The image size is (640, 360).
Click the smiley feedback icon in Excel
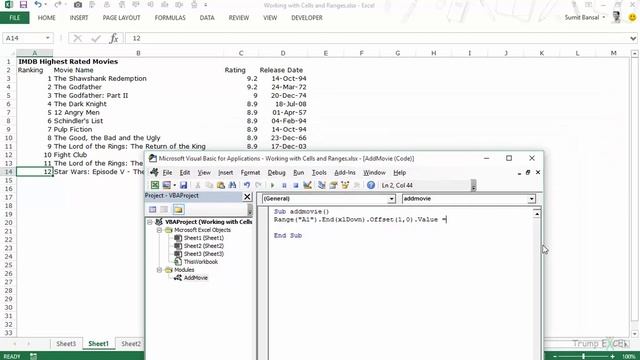pos(632,18)
